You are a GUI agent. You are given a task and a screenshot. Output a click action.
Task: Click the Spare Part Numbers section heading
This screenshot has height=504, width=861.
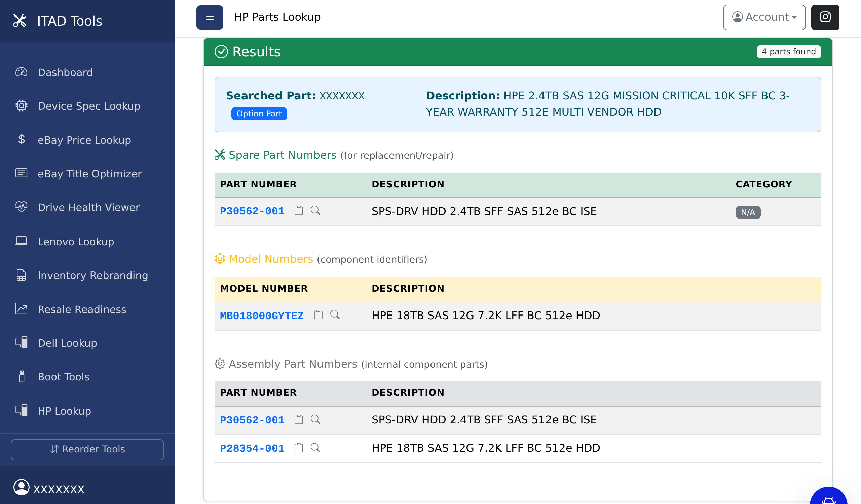(283, 155)
